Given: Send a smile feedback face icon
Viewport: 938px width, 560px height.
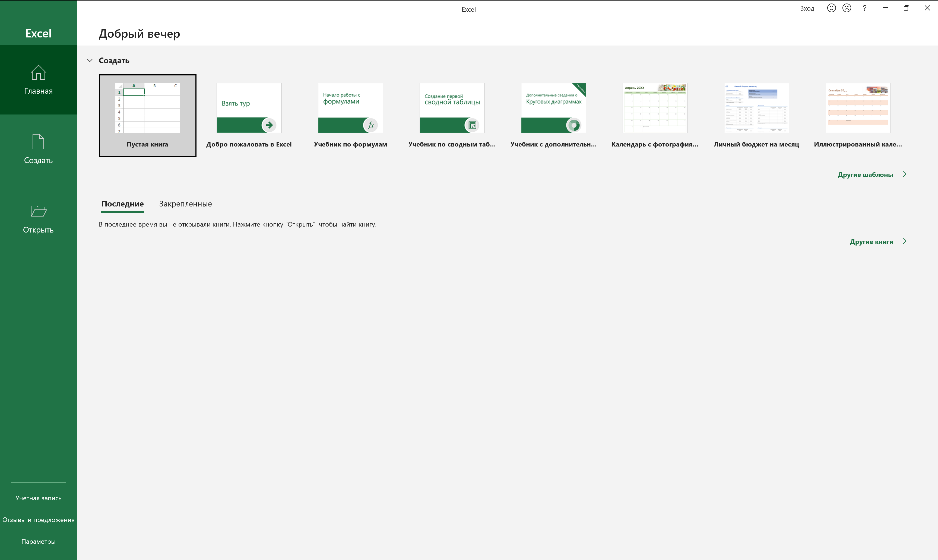Looking at the screenshot, I should [x=831, y=8].
